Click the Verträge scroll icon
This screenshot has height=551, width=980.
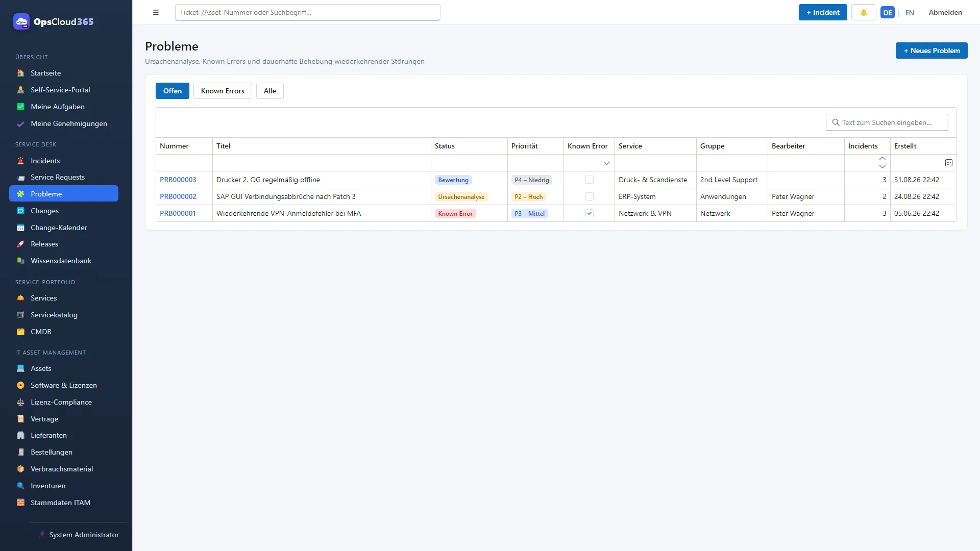(x=20, y=419)
